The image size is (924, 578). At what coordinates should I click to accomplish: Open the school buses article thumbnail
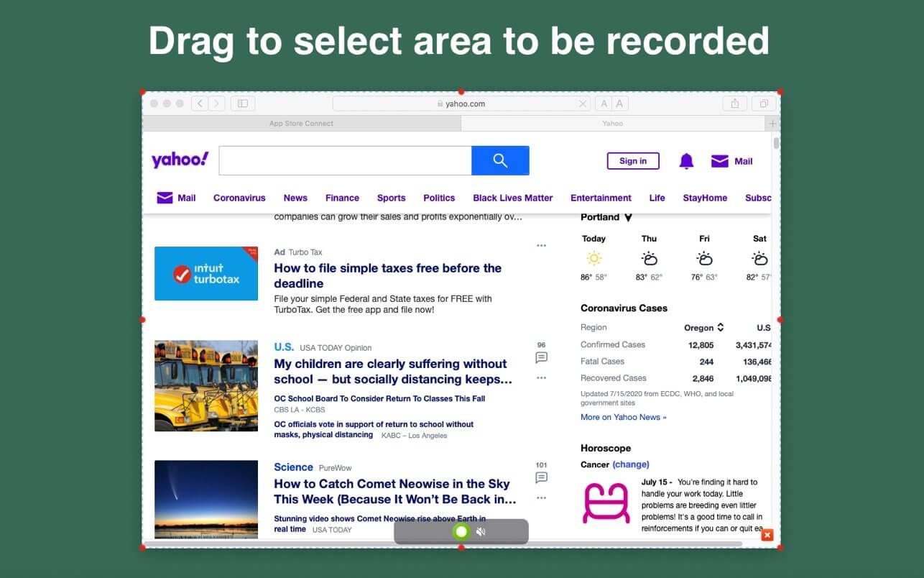[x=206, y=385]
